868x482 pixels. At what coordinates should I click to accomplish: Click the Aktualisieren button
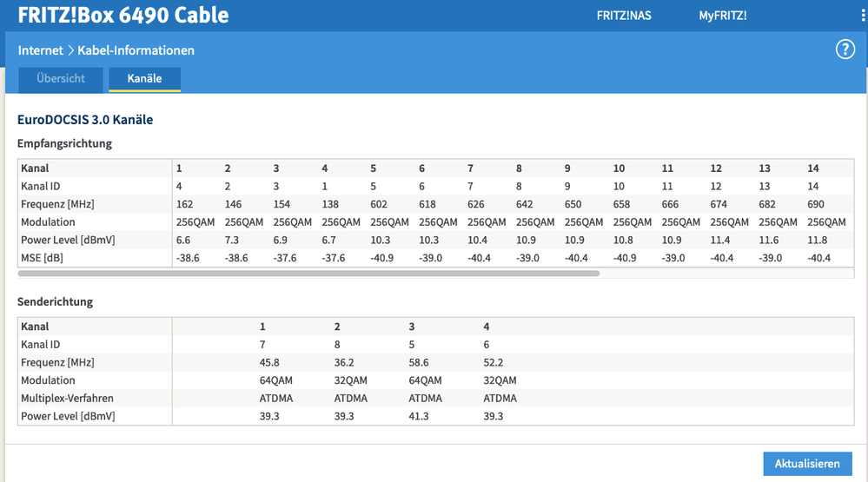click(x=807, y=464)
